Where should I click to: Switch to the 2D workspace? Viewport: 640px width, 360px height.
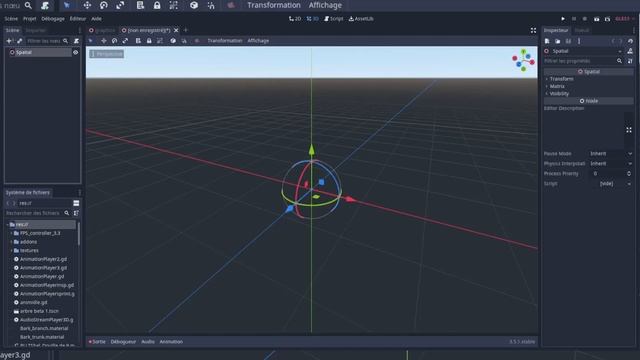point(295,19)
